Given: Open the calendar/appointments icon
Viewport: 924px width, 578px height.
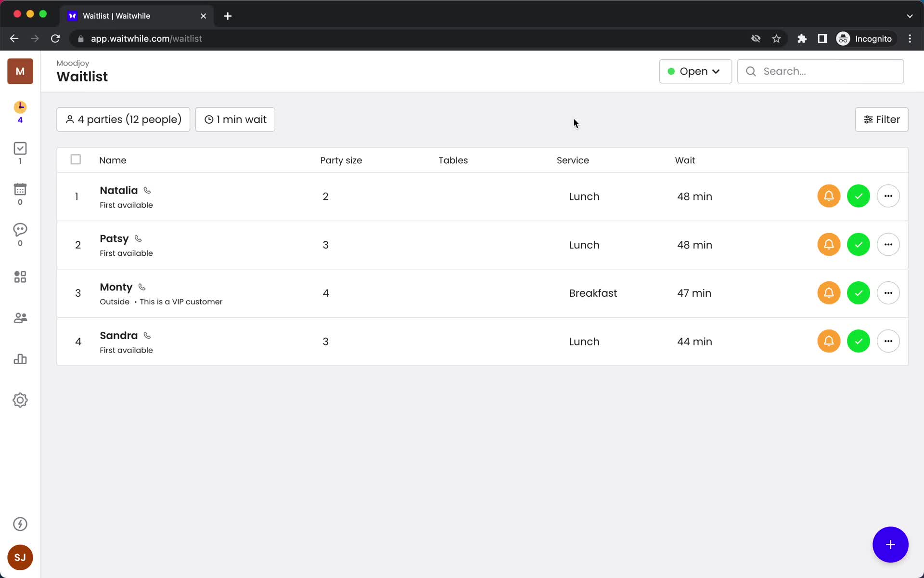Looking at the screenshot, I should click(x=20, y=189).
